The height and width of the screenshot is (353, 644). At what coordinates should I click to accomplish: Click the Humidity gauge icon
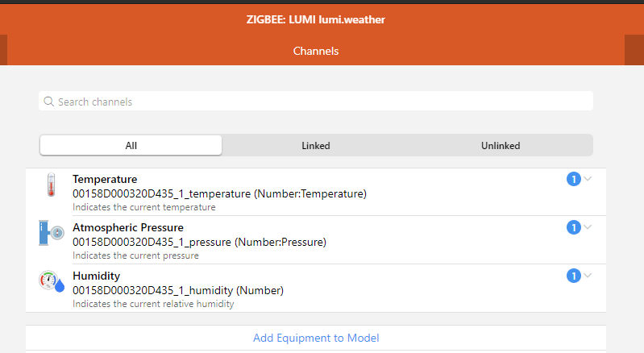click(52, 282)
